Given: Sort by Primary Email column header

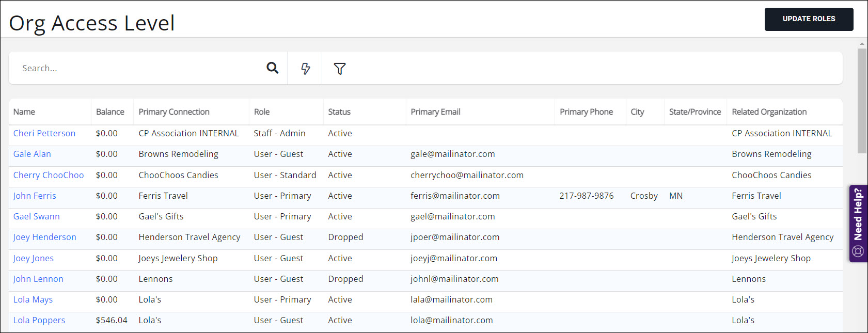Looking at the screenshot, I should pos(435,112).
